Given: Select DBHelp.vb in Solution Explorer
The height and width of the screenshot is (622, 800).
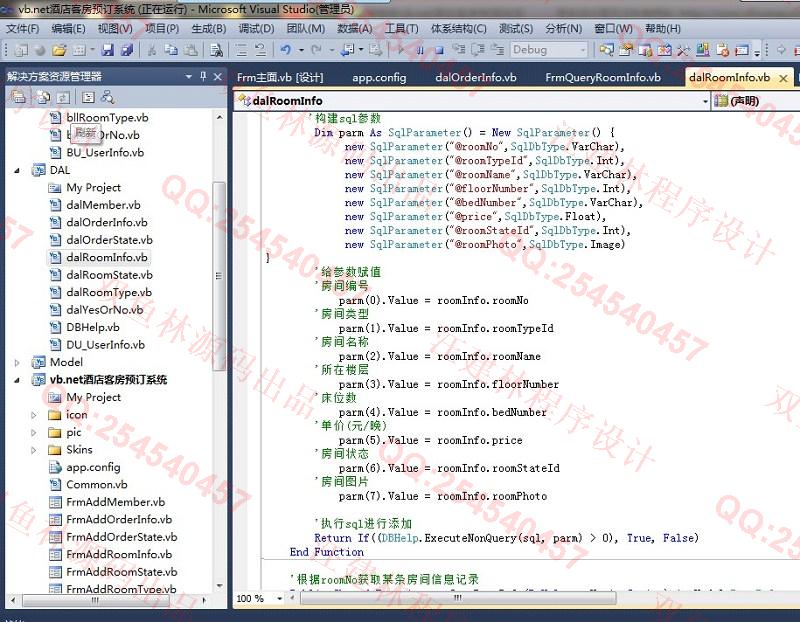Looking at the screenshot, I should click(x=93, y=327).
